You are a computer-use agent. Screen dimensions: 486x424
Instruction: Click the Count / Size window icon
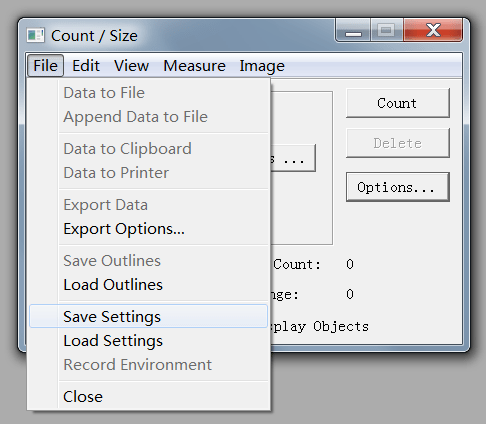click(x=35, y=35)
